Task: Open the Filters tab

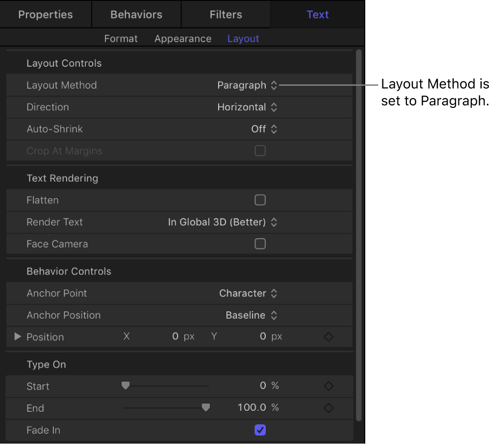Action: tap(226, 14)
